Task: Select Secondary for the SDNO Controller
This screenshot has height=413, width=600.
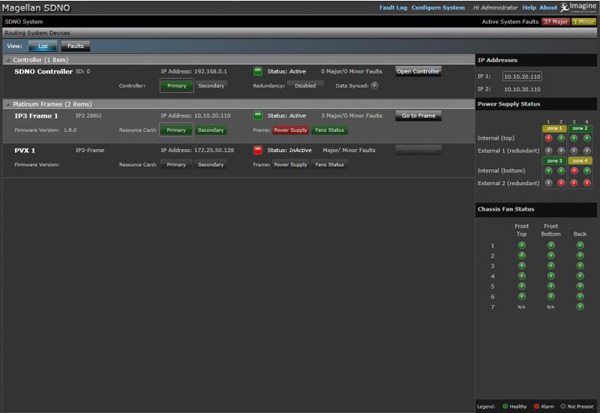Action: tap(211, 86)
